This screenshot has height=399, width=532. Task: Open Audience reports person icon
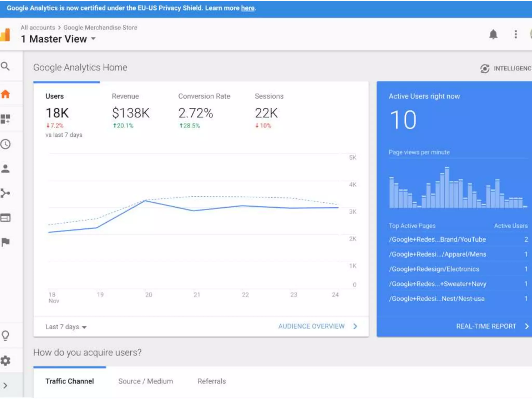point(5,169)
